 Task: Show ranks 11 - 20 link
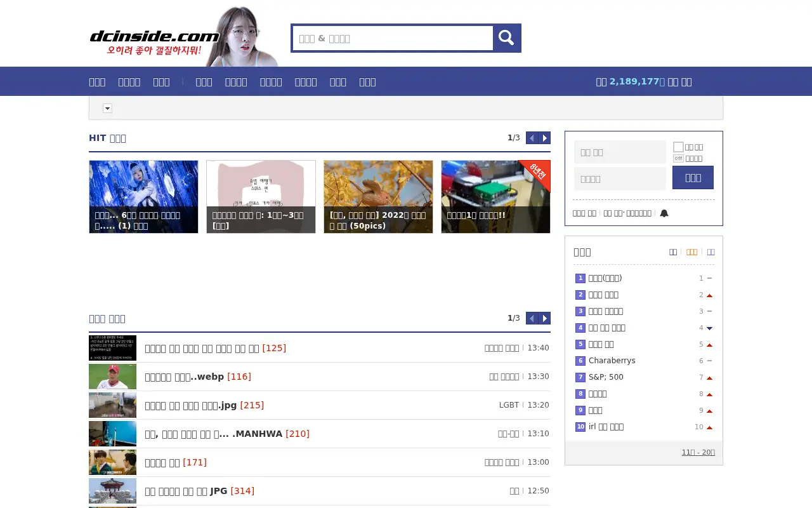[x=698, y=452]
